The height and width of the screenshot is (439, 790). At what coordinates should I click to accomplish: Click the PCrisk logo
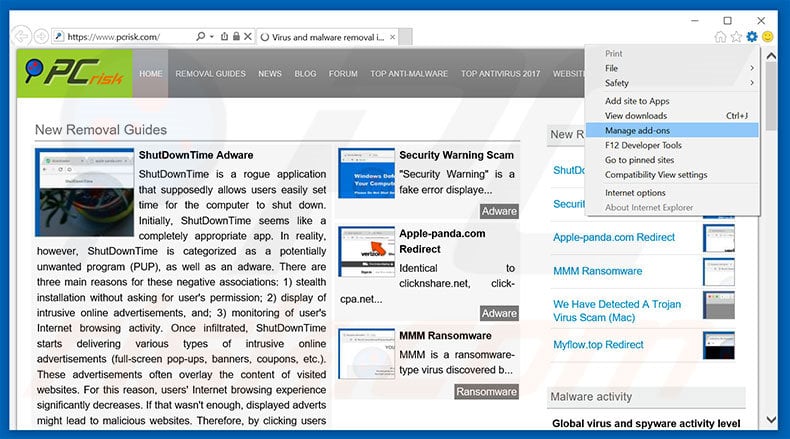[x=75, y=73]
